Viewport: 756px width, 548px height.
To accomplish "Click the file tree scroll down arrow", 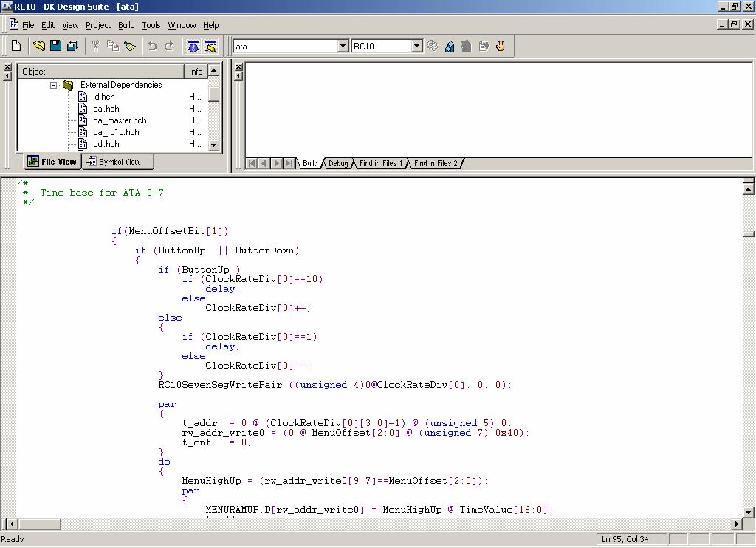I will click(x=214, y=145).
